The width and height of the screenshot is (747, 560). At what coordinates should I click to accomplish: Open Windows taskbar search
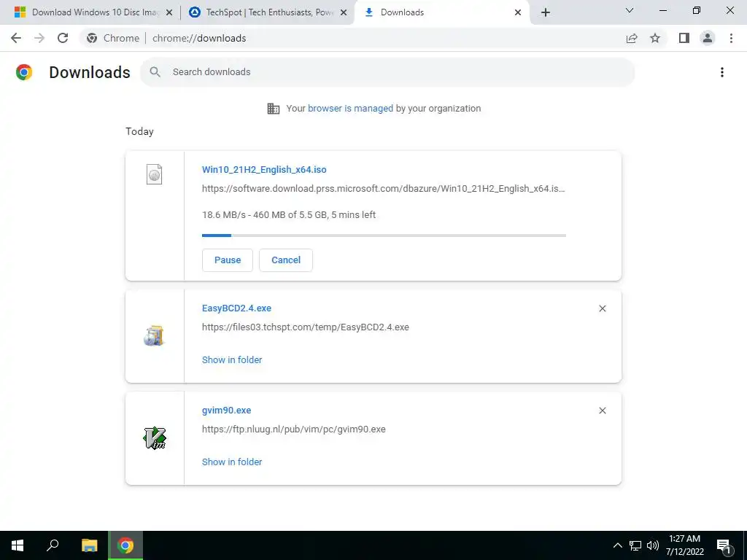click(x=53, y=545)
